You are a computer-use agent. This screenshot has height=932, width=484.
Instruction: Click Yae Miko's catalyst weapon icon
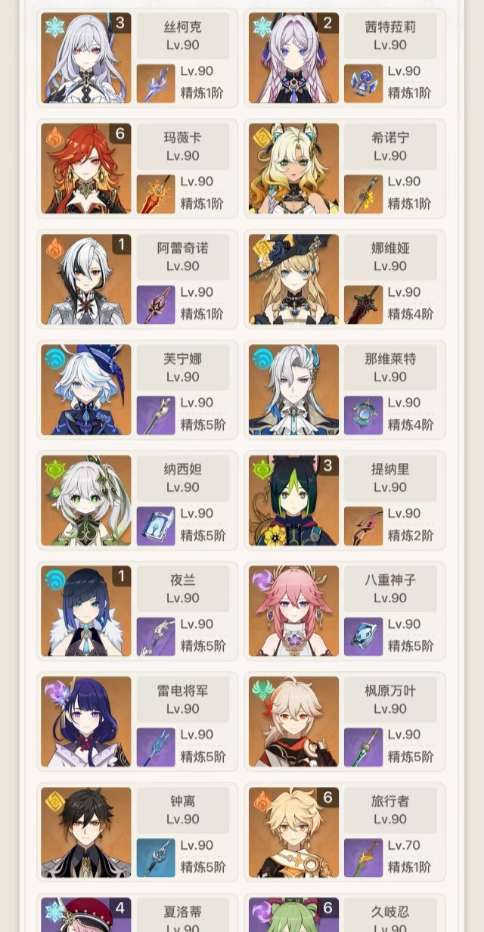pyautogui.click(x=363, y=637)
